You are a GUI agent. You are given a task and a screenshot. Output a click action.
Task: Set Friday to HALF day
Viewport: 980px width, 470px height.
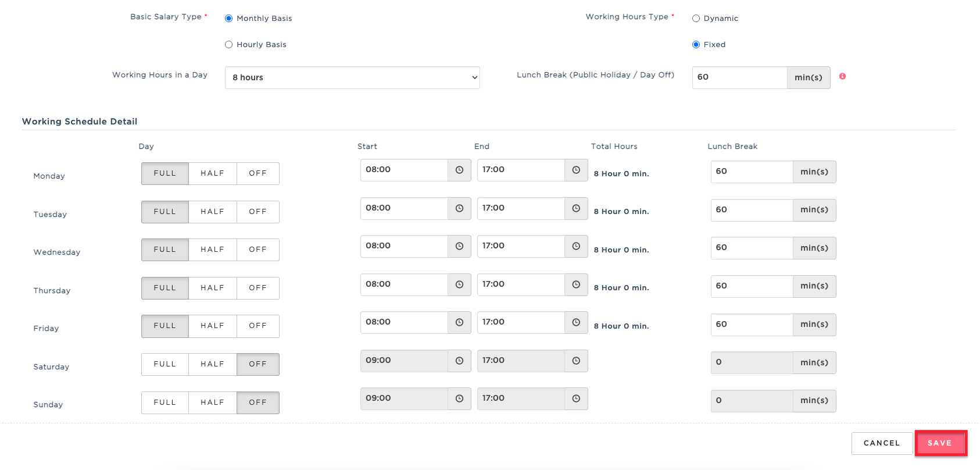213,326
